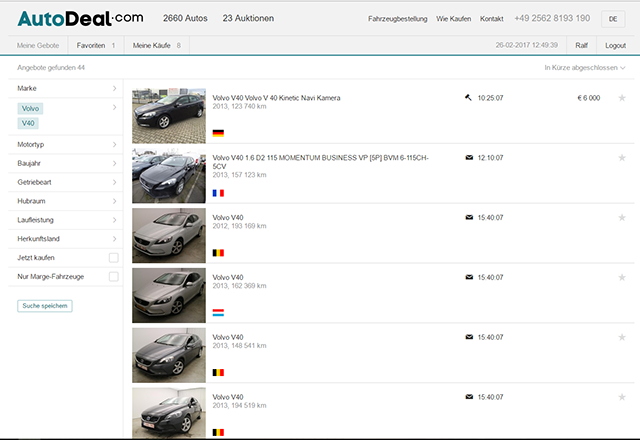
Task: Click envelope icon of the 162 369 km listing
Action: point(469,277)
